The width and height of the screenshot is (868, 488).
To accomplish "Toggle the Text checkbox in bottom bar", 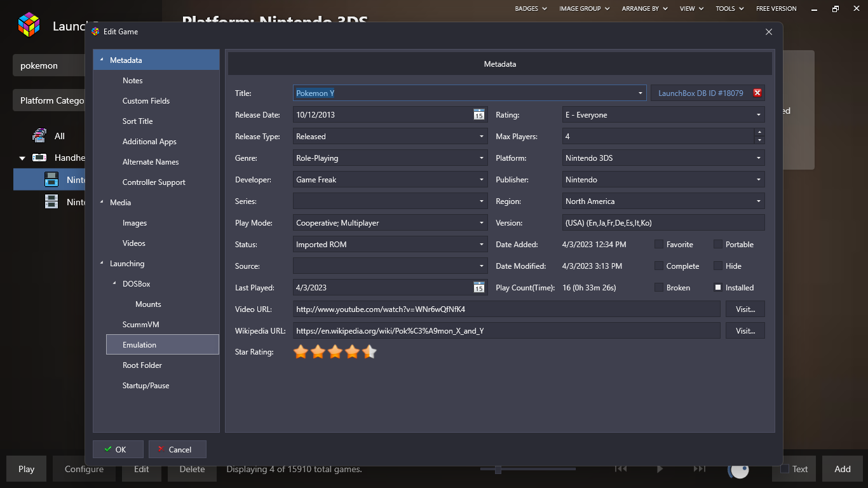I will point(785,469).
